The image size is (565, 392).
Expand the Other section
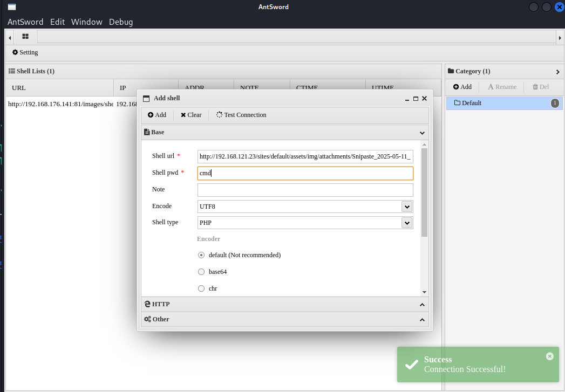pos(423,320)
